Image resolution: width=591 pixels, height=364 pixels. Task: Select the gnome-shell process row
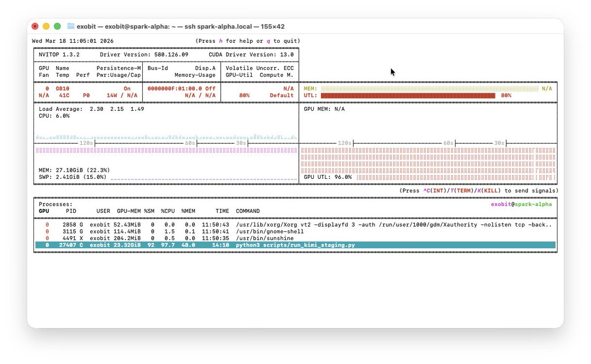295,232
